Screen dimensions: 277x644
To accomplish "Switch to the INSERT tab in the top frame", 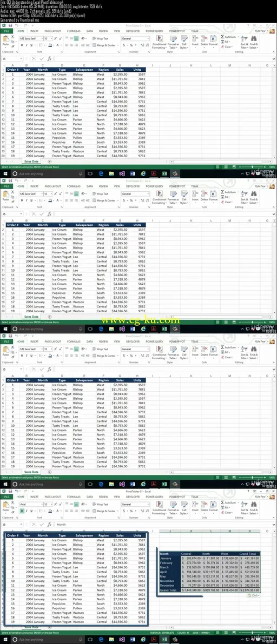I will pos(35,31).
